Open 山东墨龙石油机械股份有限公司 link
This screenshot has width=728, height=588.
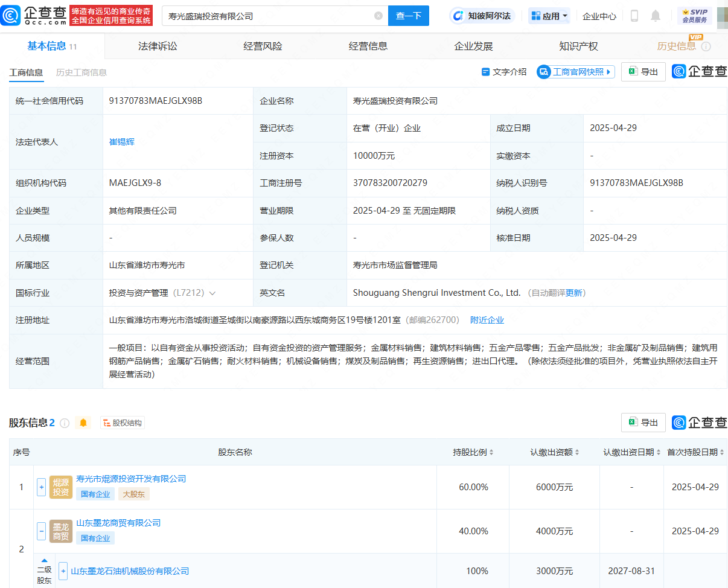[130, 570]
